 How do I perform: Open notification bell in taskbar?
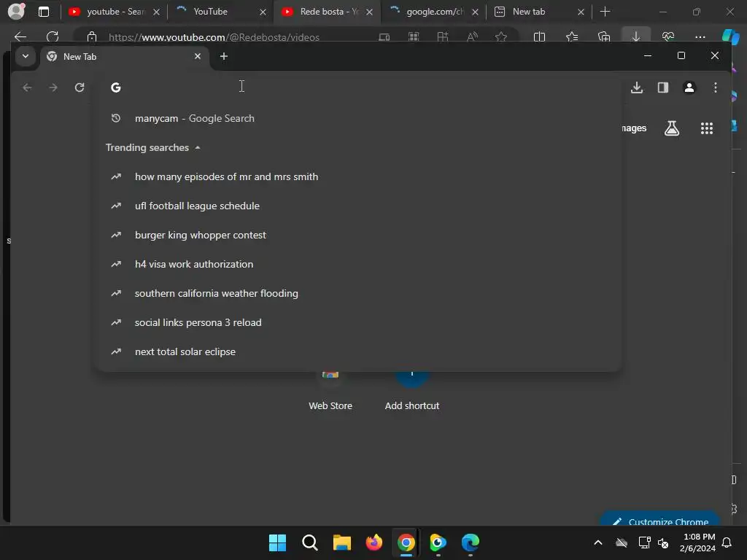click(727, 542)
